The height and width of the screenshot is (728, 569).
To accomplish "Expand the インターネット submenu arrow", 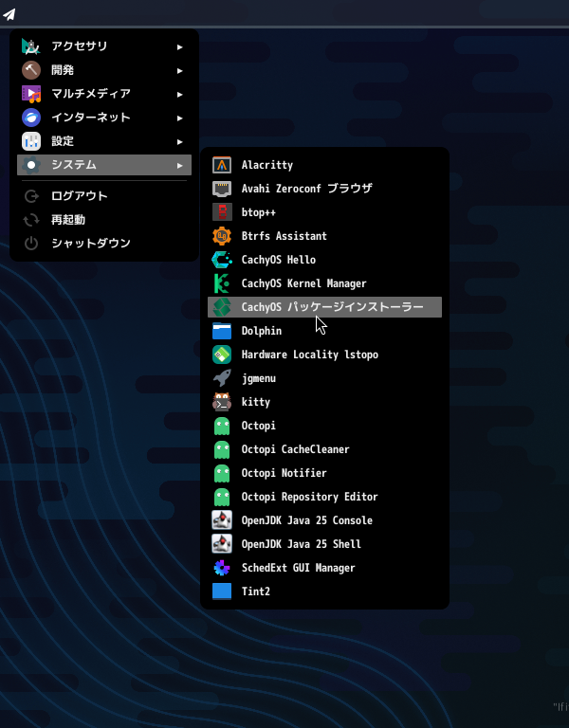I will click(x=180, y=118).
